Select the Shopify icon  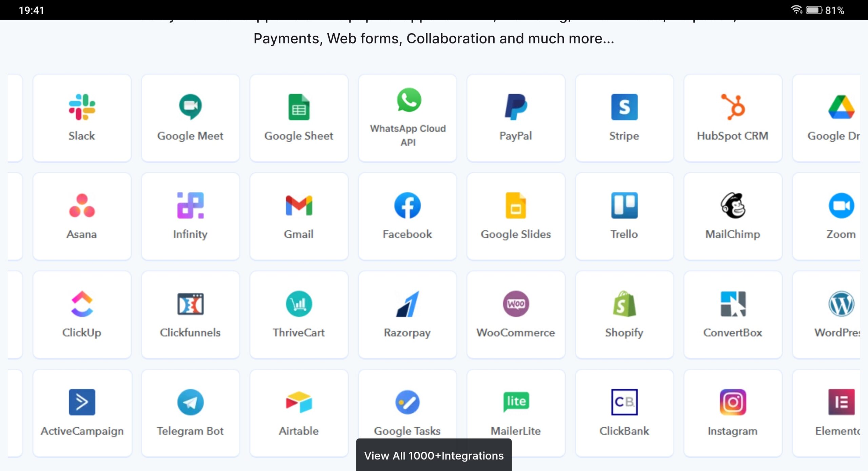click(624, 304)
